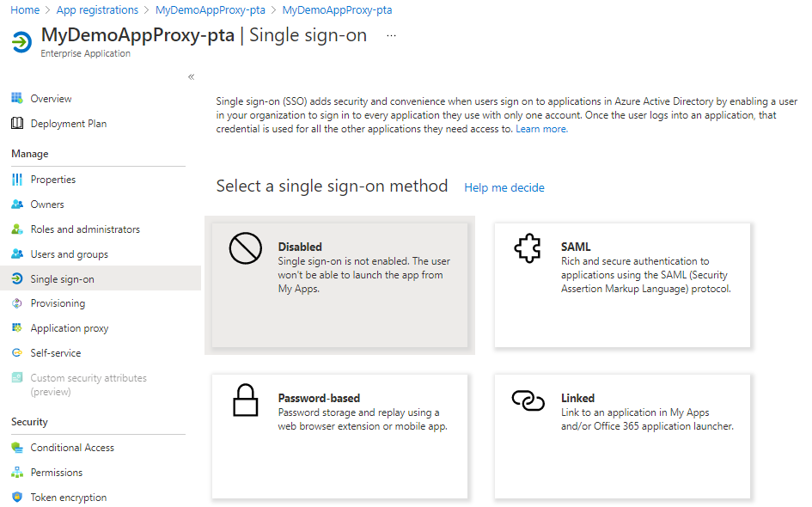Open the ellipsis more options menu

click(x=392, y=36)
